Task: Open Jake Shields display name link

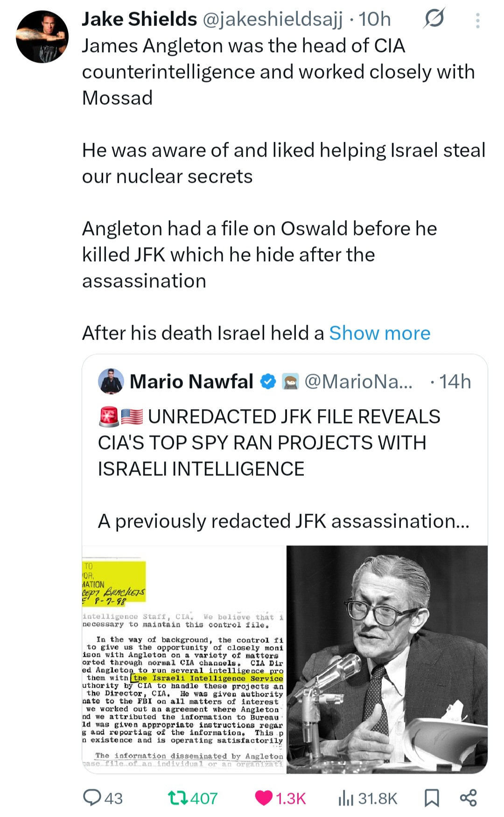Action: click(x=140, y=19)
